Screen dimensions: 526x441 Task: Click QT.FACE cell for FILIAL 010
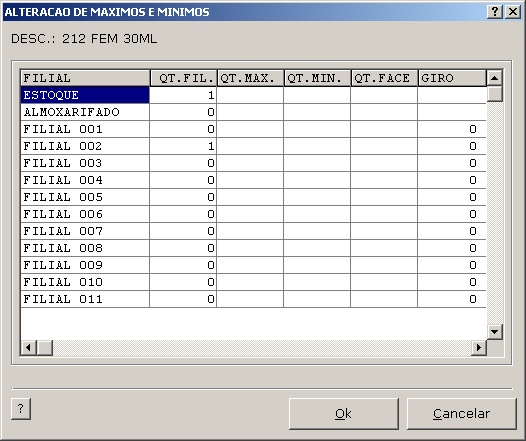tap(384, 282)
